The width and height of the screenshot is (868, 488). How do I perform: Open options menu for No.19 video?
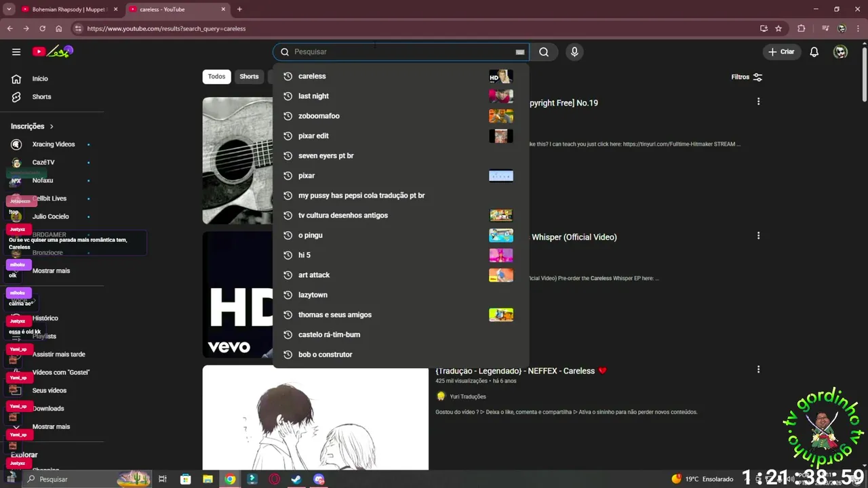pos(758,102)
